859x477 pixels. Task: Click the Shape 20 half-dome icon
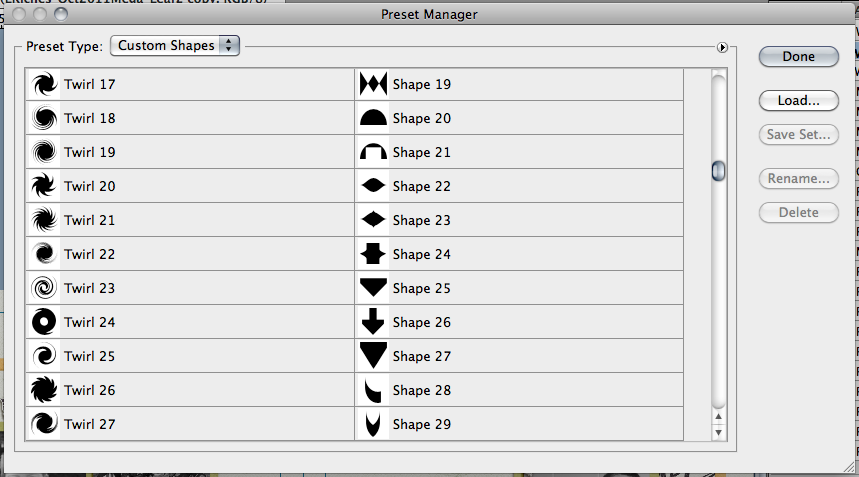point(373,118)
